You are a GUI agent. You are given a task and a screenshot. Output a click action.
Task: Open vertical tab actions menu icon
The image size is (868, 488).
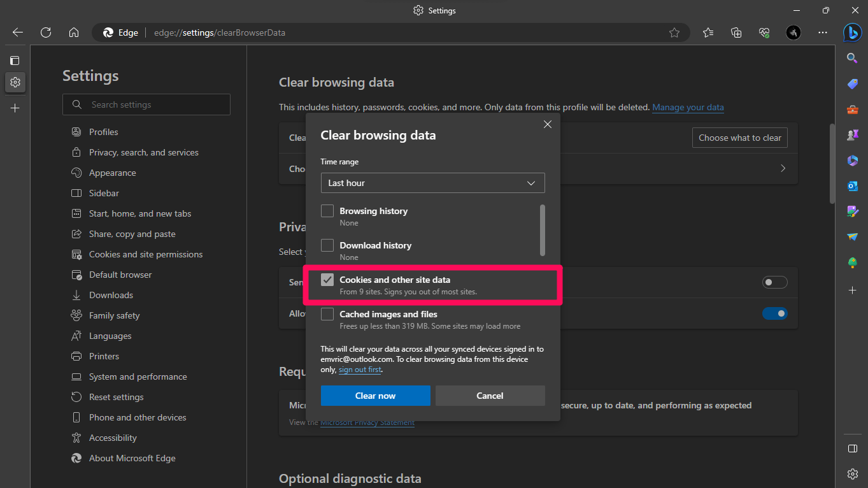15,61
